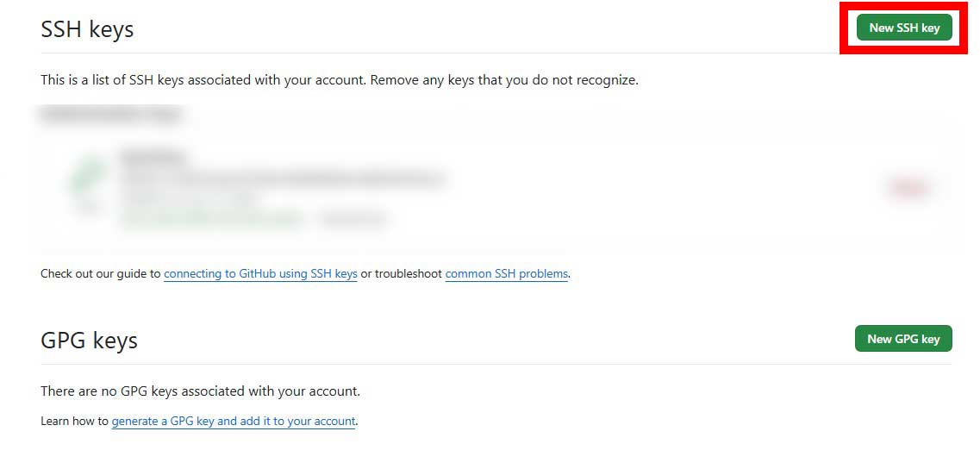This screenshot has width=980, height=469.
Task: Click the blurred SSH key title
Action: 153,158
